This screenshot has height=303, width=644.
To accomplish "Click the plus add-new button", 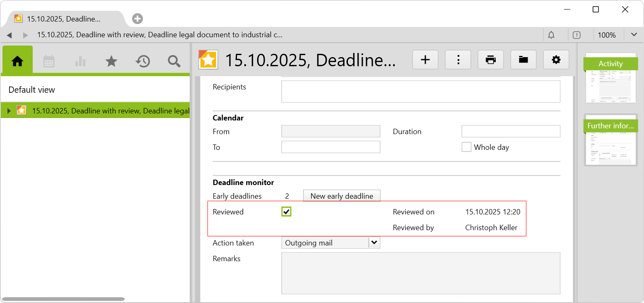I will 425,60.
